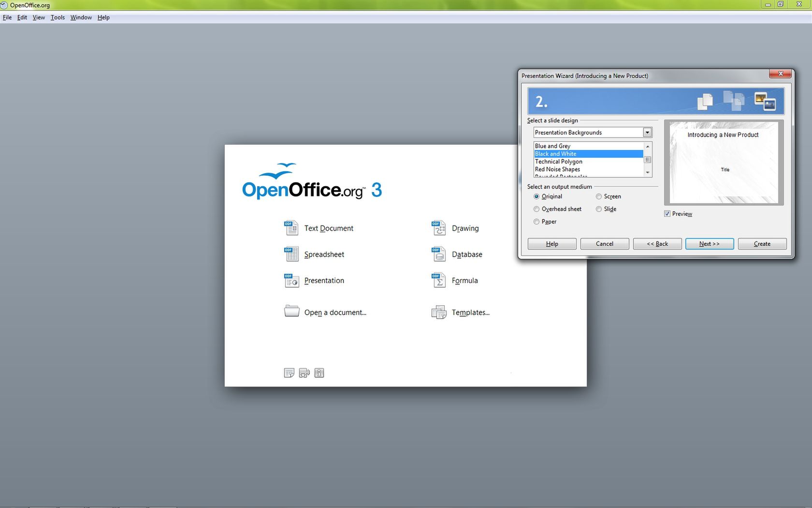Select the Overhead sheet option
The image size is (812, 508).
tap(536, 209)
